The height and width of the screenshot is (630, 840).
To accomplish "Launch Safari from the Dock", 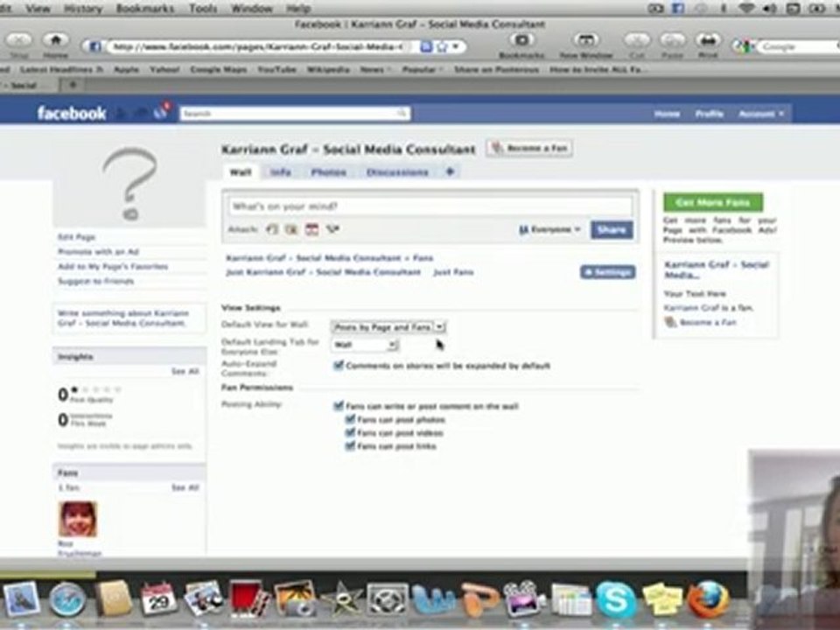I will pos(67,600).
